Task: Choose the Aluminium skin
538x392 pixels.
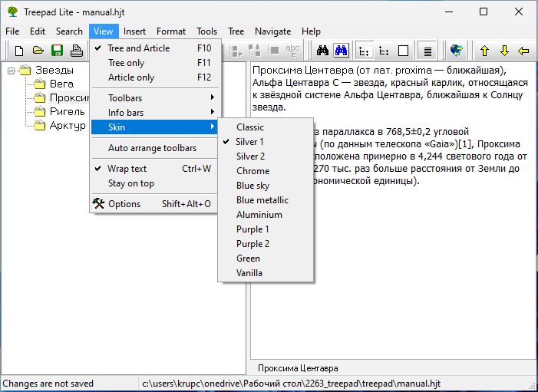Action: pos(266,215)
